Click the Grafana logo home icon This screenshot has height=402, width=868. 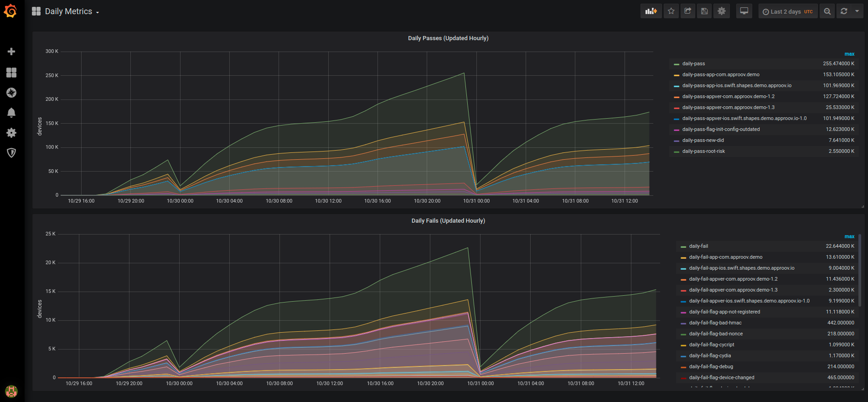point(10,11)
